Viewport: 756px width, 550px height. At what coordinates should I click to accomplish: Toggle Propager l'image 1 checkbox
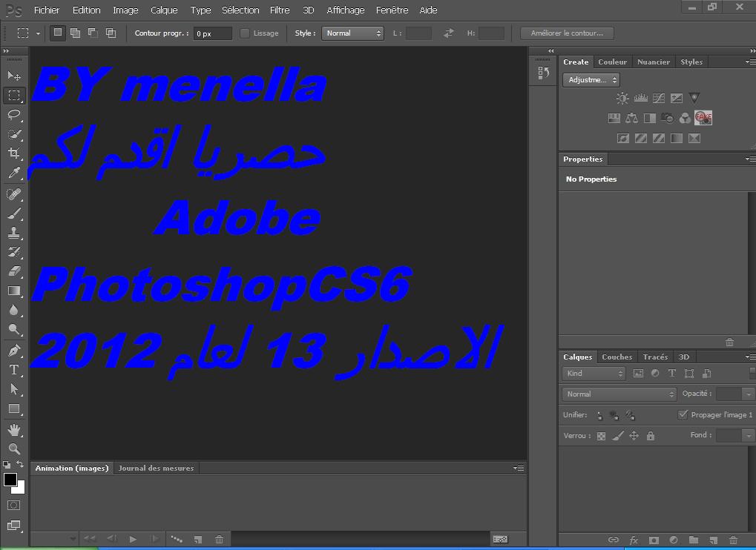coord(683,414)
